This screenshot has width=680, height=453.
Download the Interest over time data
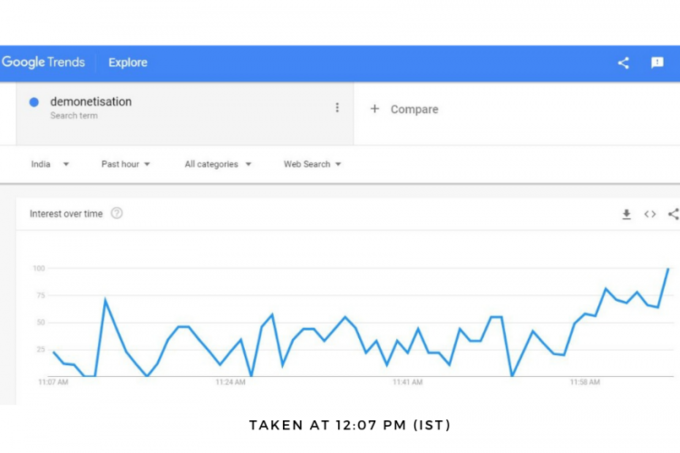point(626,214)
